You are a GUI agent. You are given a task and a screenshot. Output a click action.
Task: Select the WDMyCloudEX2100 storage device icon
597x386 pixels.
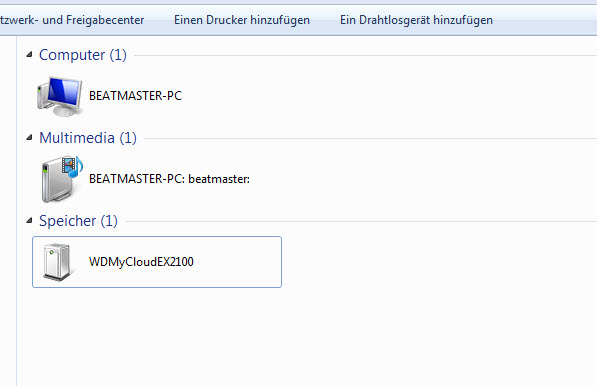[x=57, y=262]
